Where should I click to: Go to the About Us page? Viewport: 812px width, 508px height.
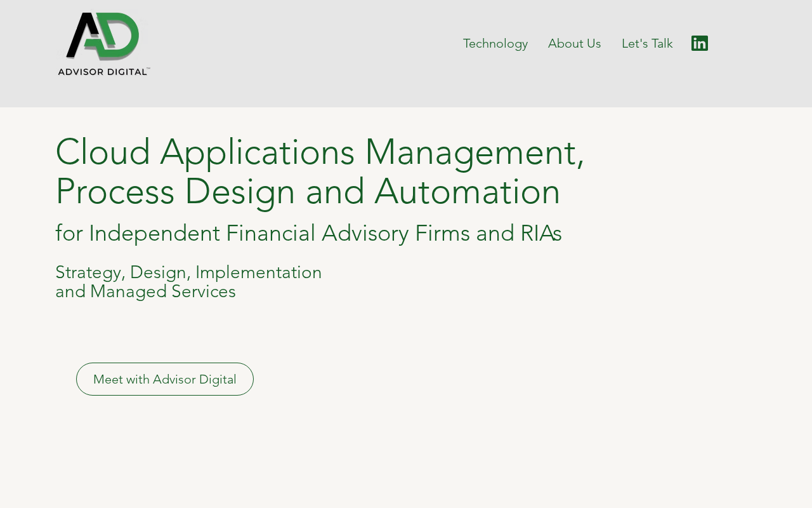point(575,43)
